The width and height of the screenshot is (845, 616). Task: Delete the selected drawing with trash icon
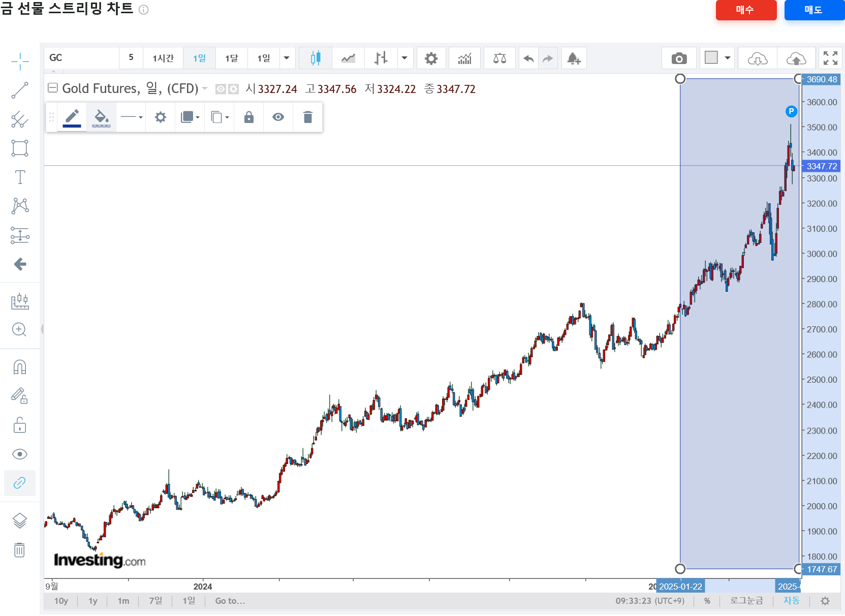tap(307, 117)
